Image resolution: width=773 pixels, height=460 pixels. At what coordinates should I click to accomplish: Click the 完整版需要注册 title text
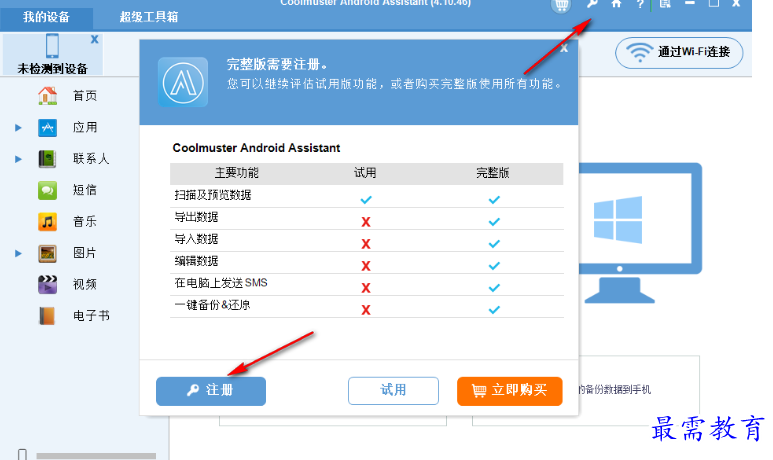[277, 65]
